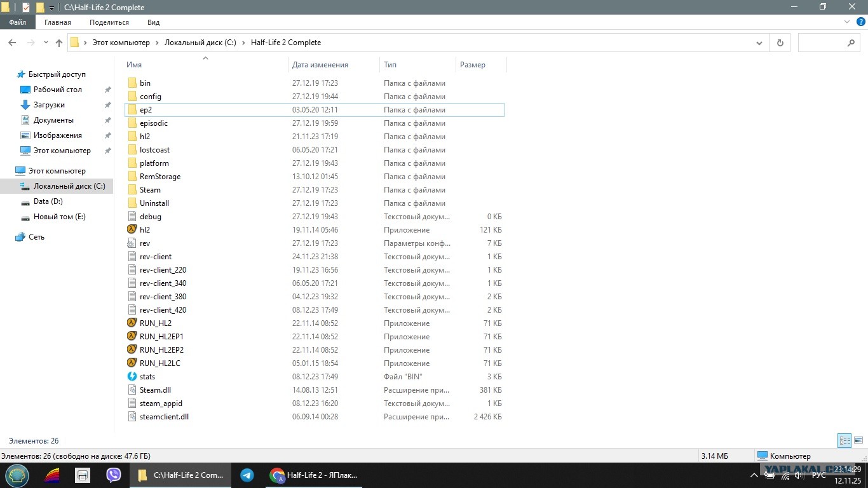Open Рабочий стол in the sidebar
The image size is (868, 488).
pos(57,90)
